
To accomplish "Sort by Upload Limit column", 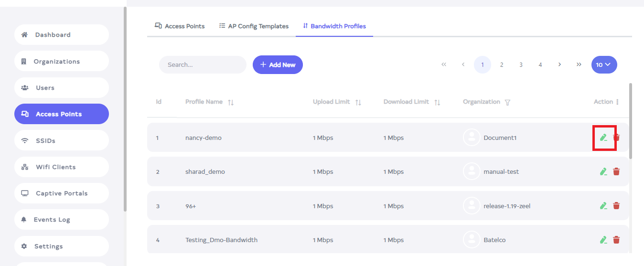I will click(x=358, y=102).
